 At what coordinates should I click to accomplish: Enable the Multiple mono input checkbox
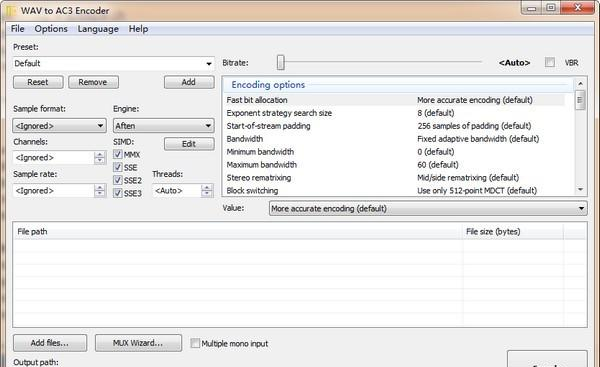coord(195,343)
